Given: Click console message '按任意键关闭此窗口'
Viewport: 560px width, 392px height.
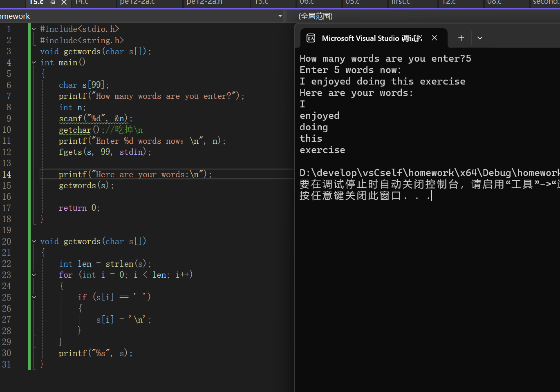Looking at the screenshot, I should coord(351,196).
